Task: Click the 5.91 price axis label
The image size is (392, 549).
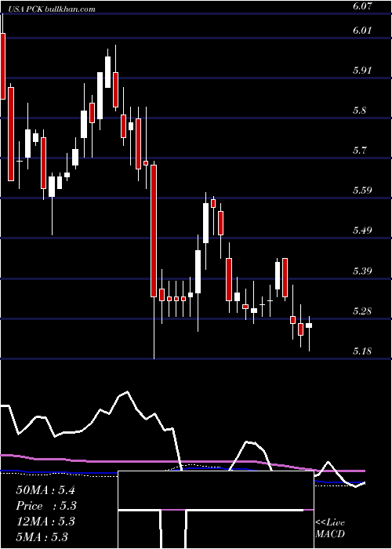Action: click(x=361, y=70)
